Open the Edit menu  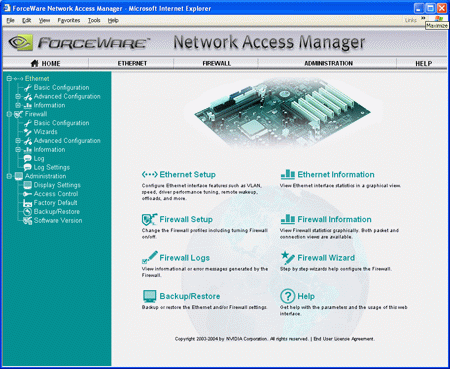[x=26, y=20]
